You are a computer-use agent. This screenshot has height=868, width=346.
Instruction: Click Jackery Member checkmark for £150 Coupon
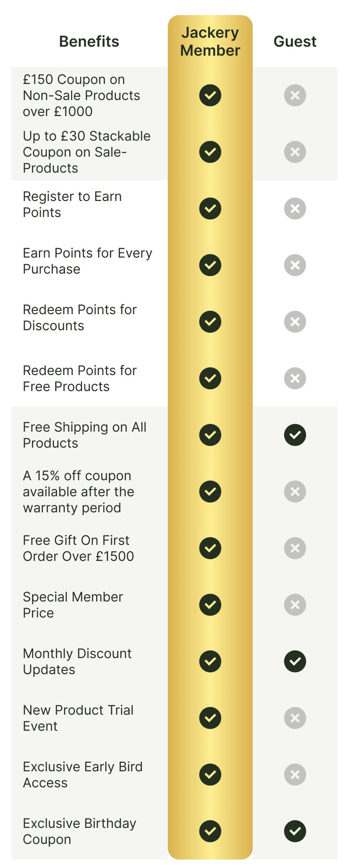click(x=210, y=95)
